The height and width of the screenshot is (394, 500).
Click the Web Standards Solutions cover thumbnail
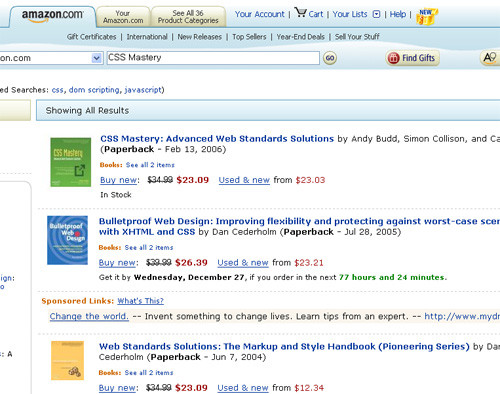click(67, 360)
